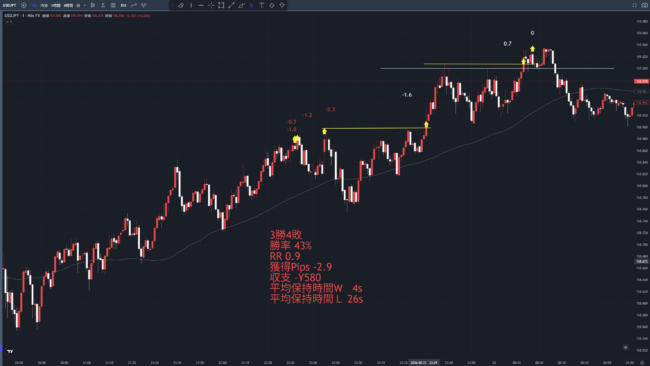The image size is (650, 366).
Task: Collapse the indicator legend under symbol title
Action: [x=8, y=22]
